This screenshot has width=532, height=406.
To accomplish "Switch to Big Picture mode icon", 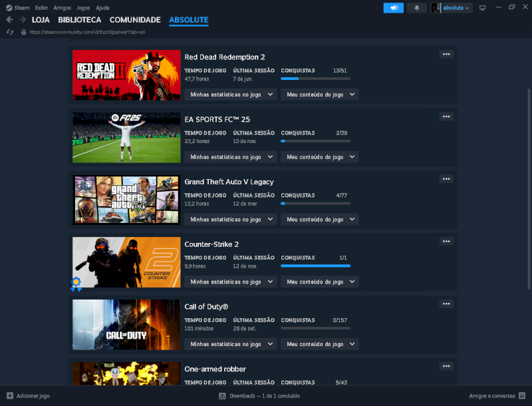I will (482, 8).
